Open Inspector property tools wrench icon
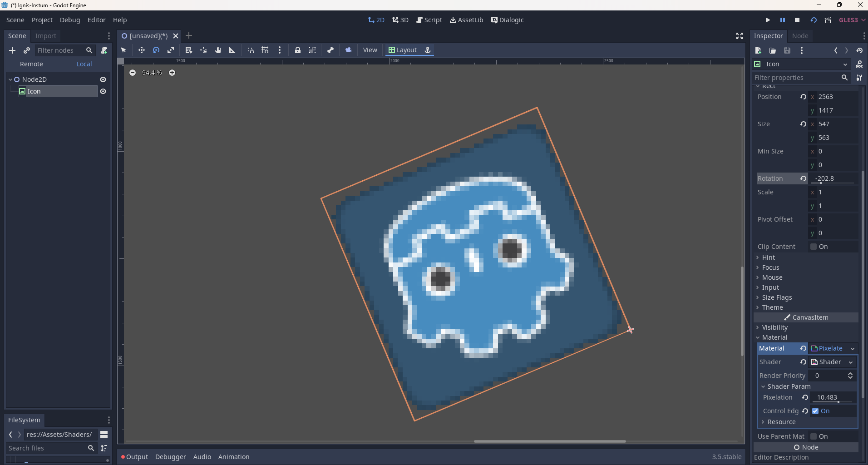Image resolution: width=868 pixels, height=465 pixels. (859, 78)
